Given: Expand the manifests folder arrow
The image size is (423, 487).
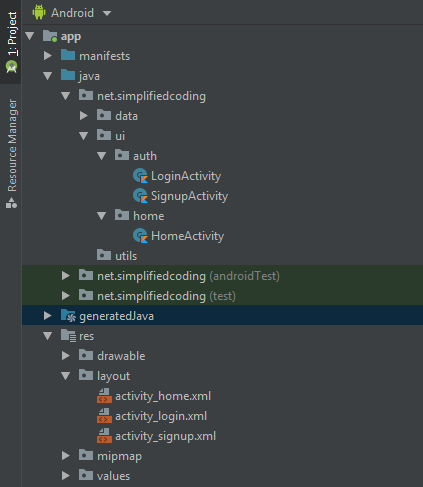Looking at the screenshot, I should (48, 56).
